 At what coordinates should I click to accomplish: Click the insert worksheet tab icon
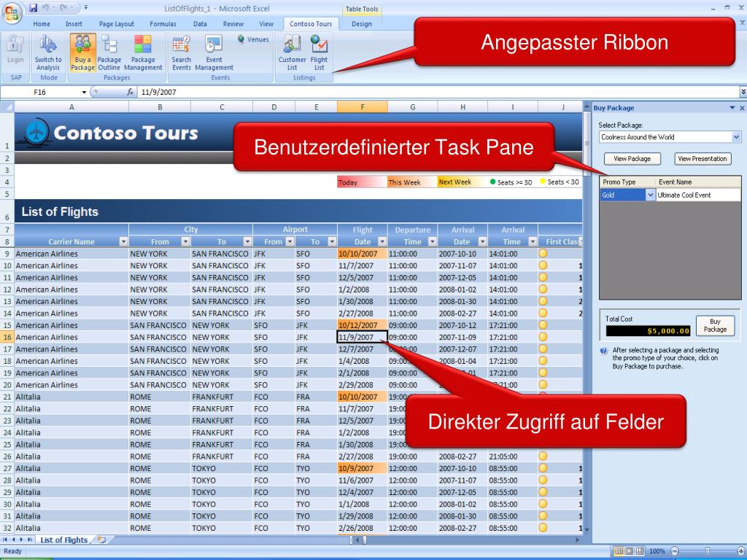(101, 540)
